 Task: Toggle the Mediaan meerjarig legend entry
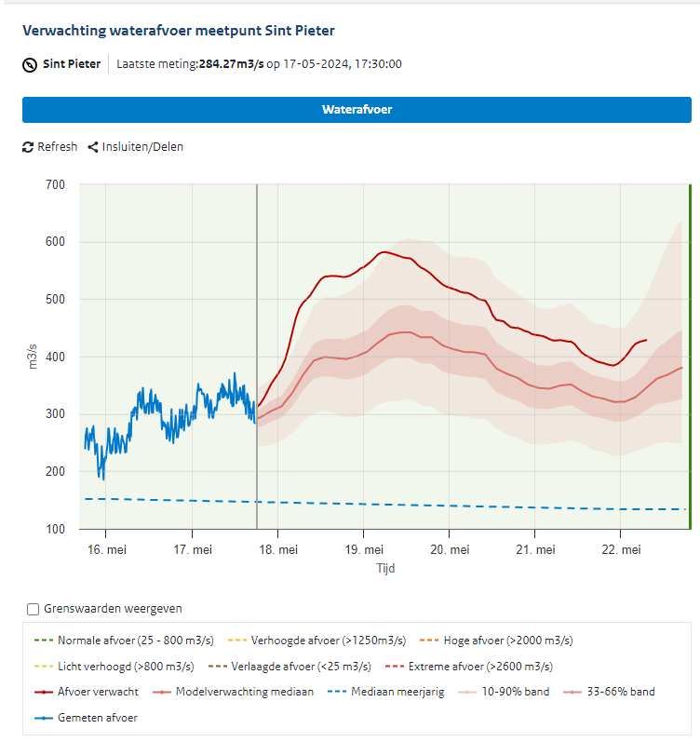(x=385, y=692)
